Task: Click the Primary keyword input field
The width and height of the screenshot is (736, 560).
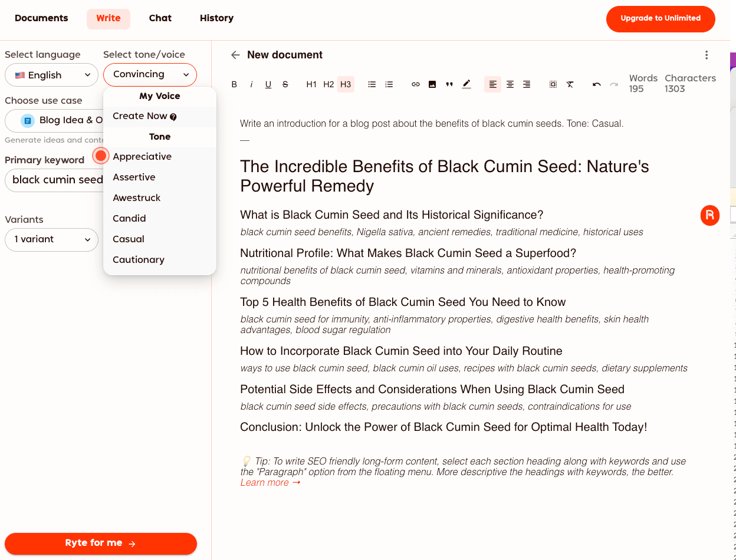Action: coord(54,180)
